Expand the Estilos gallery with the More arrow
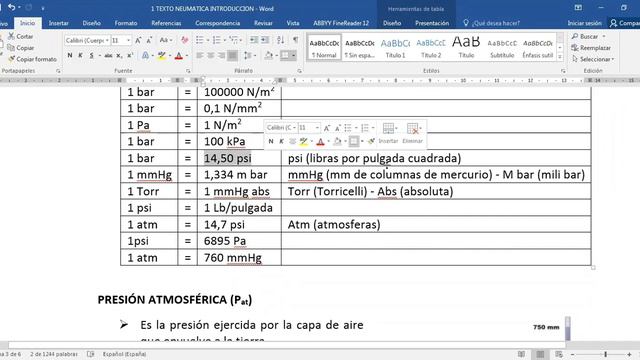 [x=560, y=57]
